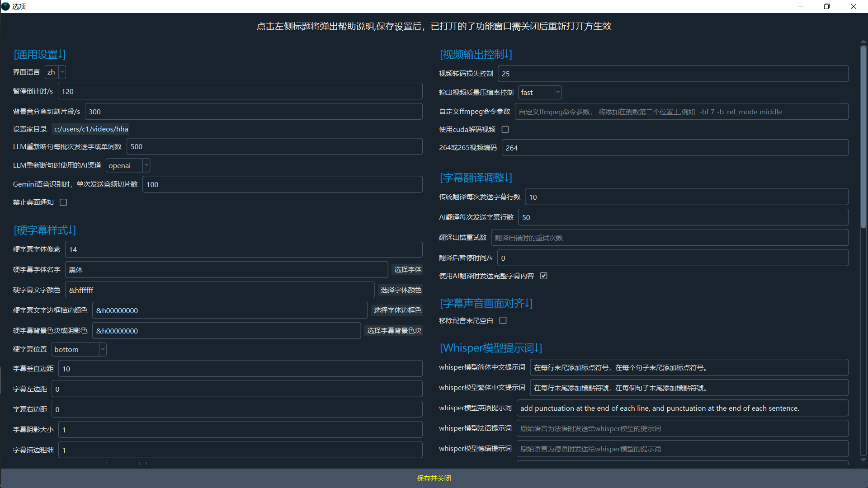The height and width of the screenshot is (488, 868).
Task: Enable 移除配音末尾空白 checkbox
Action: pyautogui.click(x=503, y=321)
